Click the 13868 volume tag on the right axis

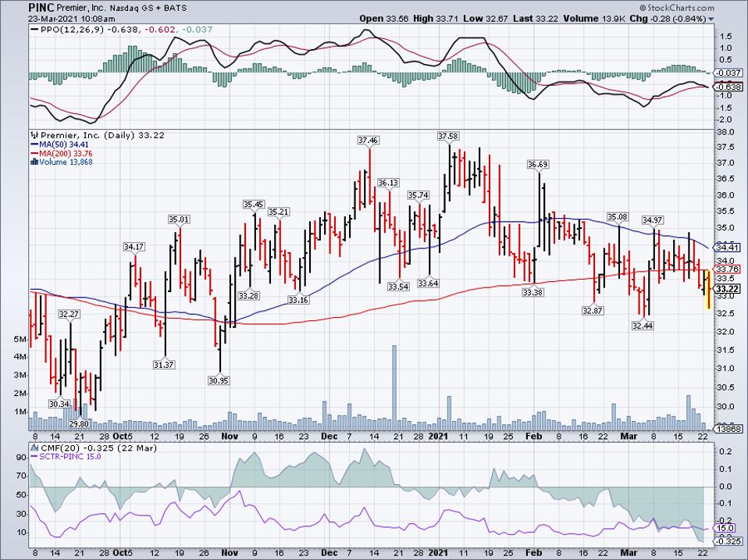coord(729,429)
